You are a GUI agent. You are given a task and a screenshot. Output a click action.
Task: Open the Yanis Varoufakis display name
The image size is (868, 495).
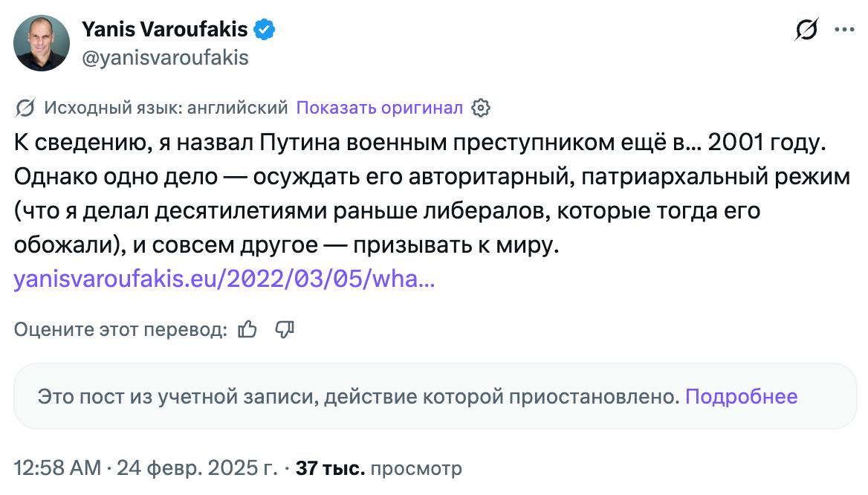coord(164,30)
